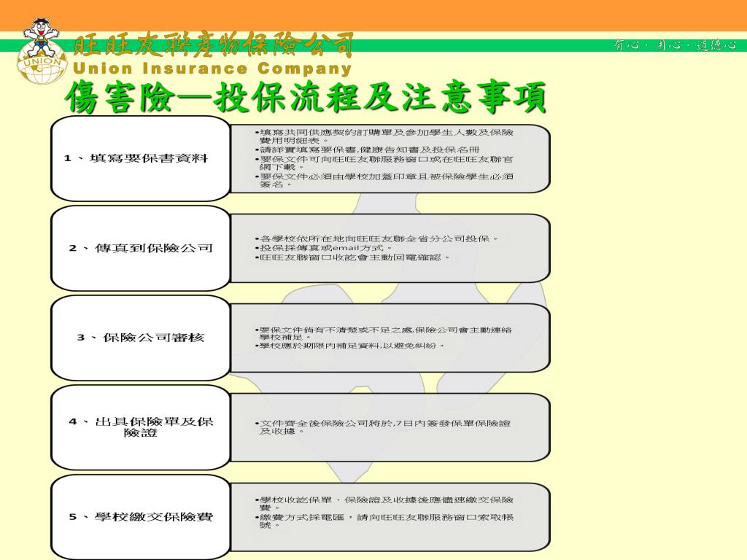This screenshot has width=747, height=560.
Task: Select step 2、傳真到保險公司 box
Action: (141, 248)
